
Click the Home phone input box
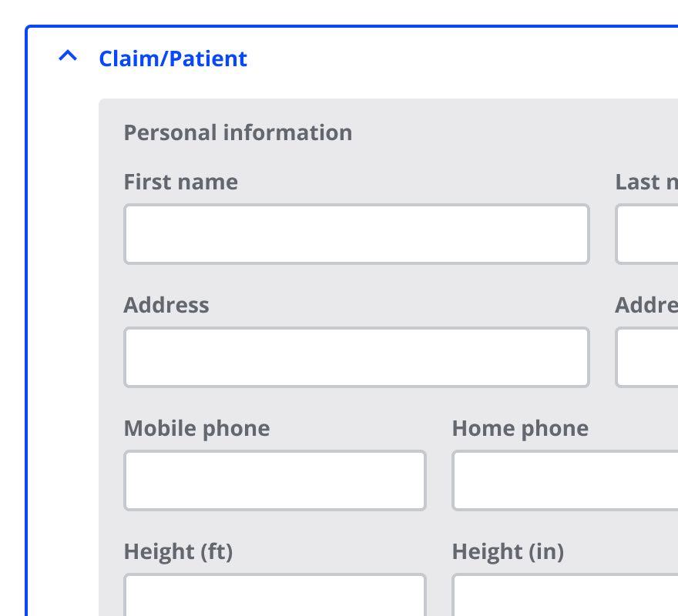click(x=564, y=480)
